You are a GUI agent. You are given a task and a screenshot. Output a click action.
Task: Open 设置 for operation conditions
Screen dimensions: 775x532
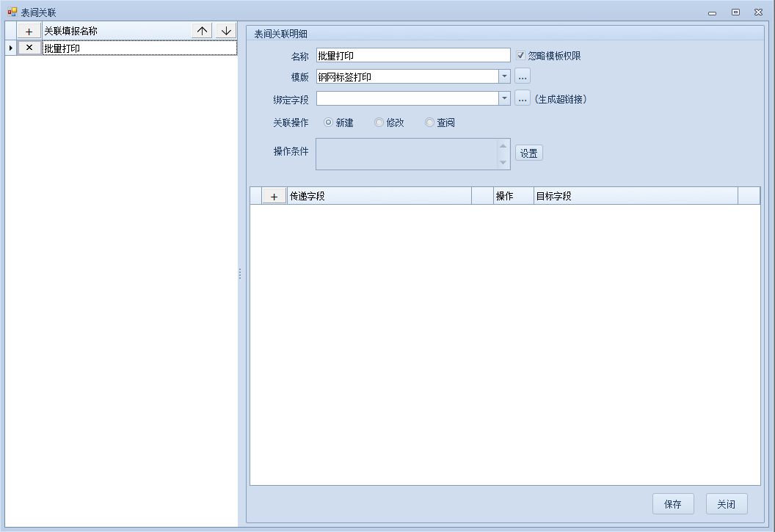coord(528,153)
